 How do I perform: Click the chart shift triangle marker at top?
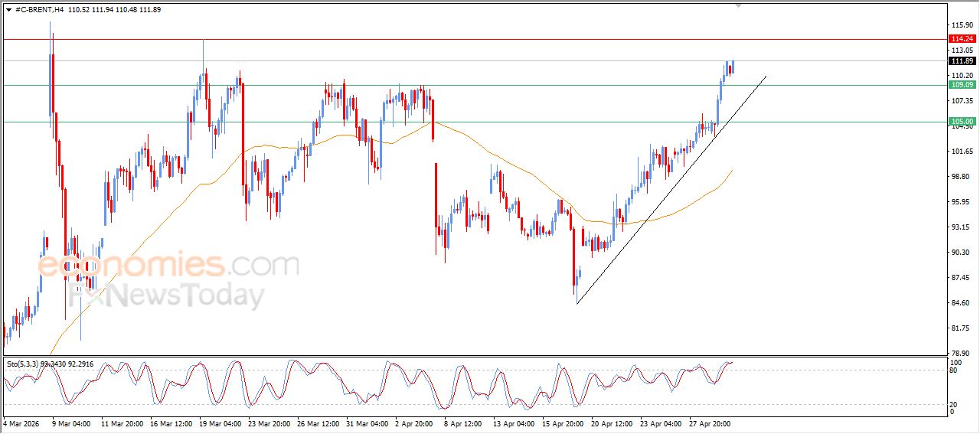click(x=738, y=5)
